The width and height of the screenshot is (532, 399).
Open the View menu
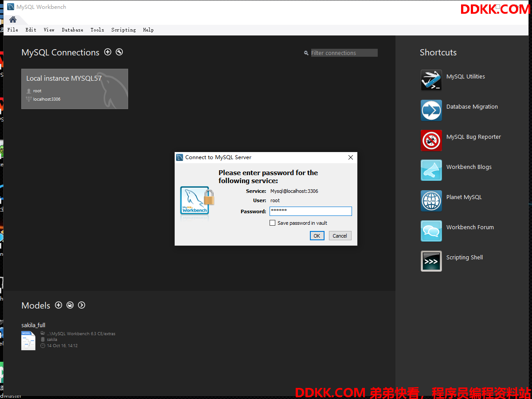(49, 30)
